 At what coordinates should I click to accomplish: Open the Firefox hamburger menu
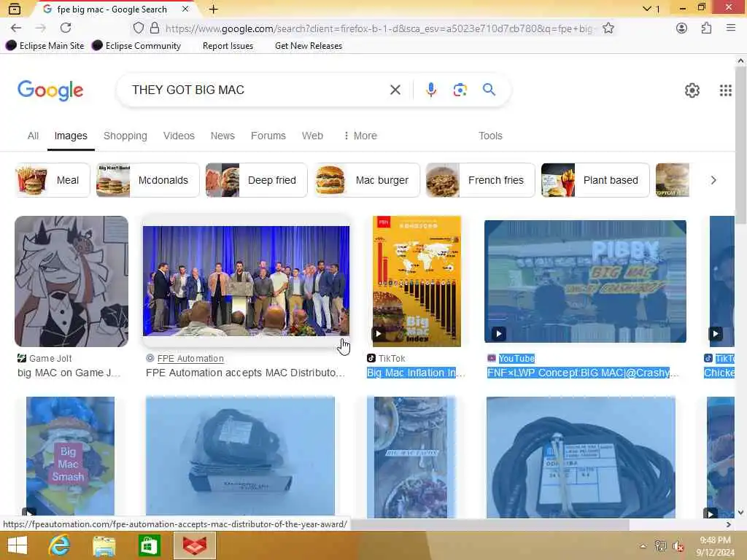pyautogui.click(x=731, y=28)
